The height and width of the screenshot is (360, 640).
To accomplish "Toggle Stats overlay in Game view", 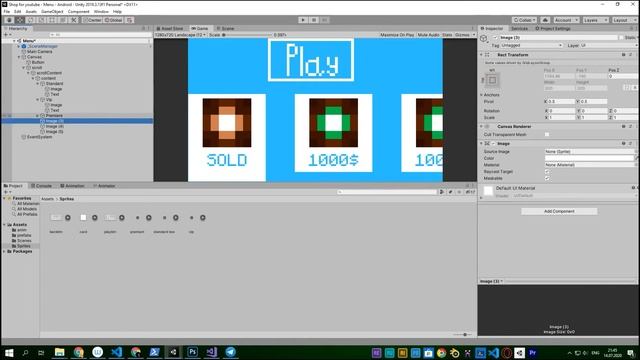I will pos(447,35).
